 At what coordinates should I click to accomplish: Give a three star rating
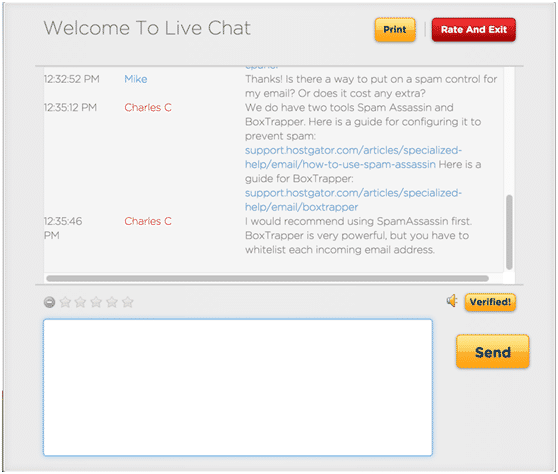pos(96,302)
